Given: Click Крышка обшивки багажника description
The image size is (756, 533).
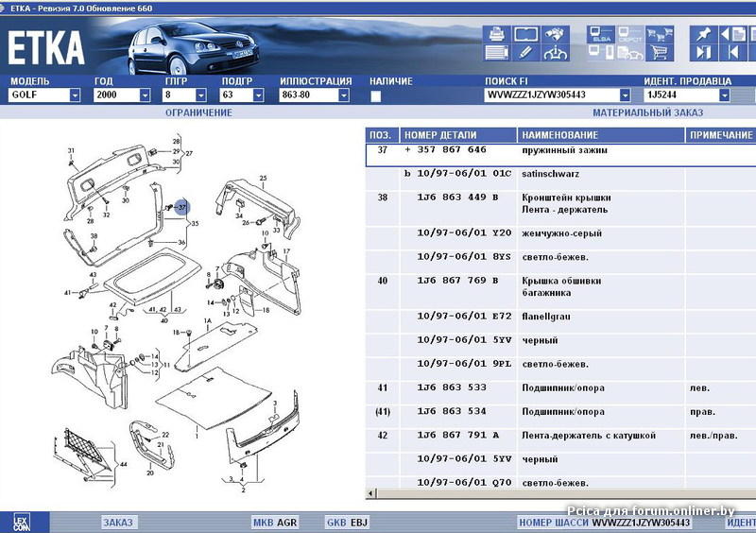Looking at the screenshot, I should coord(561,286).
